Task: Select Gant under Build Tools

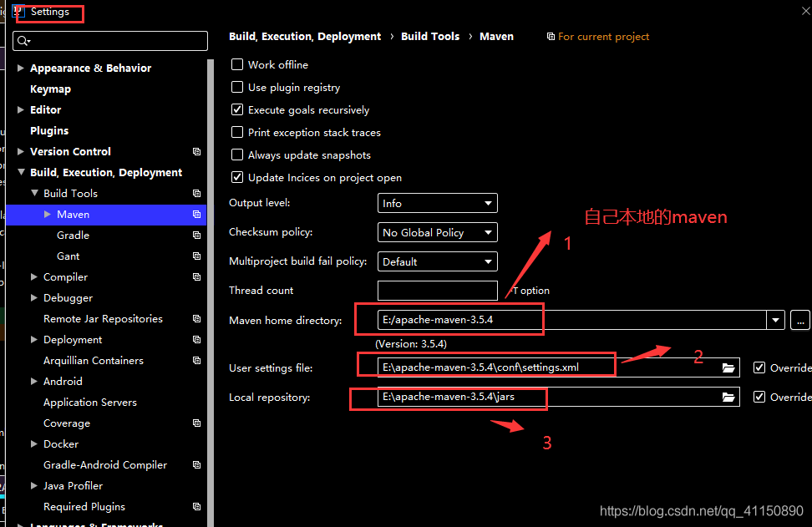Action: click(x=69, y=256)
